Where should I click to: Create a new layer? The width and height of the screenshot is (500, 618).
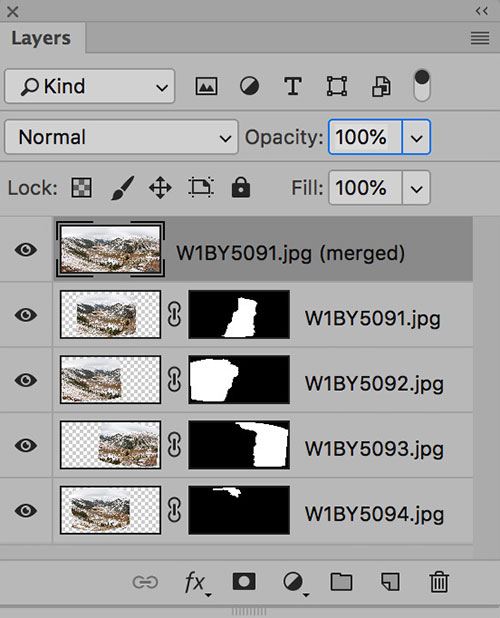[390, 582]
